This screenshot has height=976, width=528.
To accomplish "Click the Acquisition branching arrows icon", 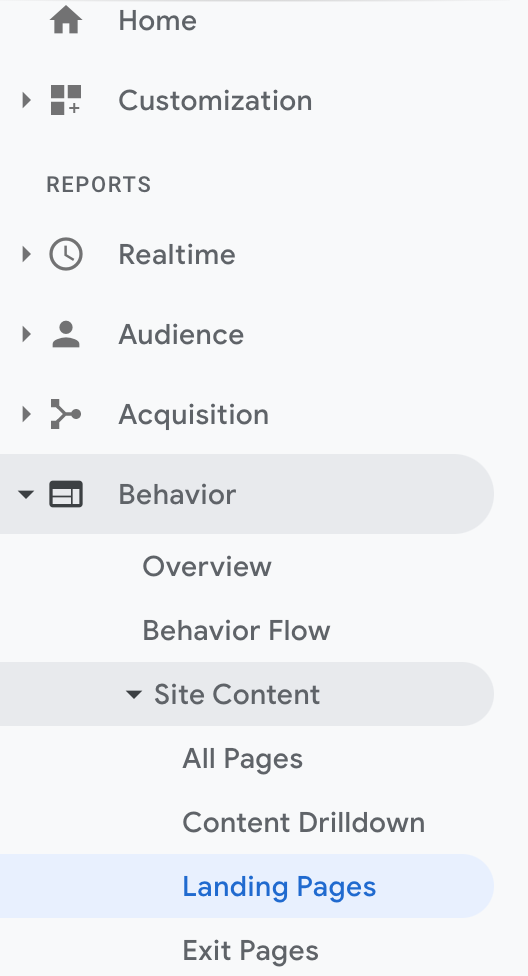I will 65,414.
